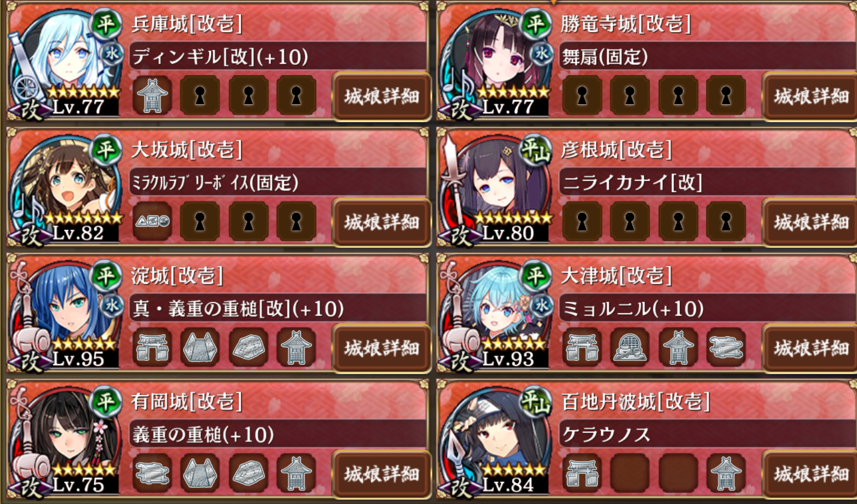Click 淀城's torii gate facility icon
The height and width of the screenshot is (504, 857).
[152, 347]
